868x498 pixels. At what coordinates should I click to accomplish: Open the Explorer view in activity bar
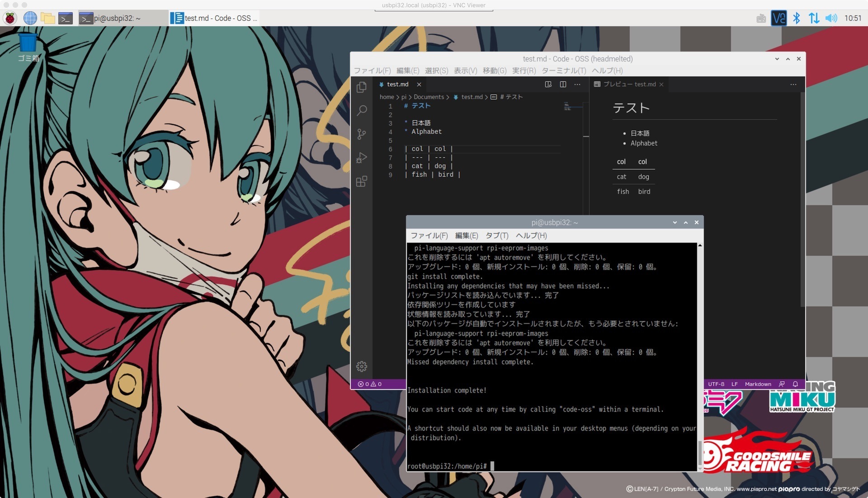tap(362, 87)
